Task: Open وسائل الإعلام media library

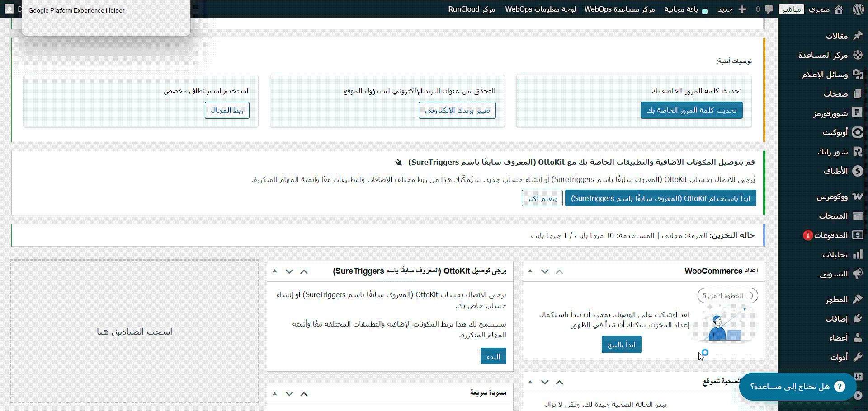Action: 825,75
